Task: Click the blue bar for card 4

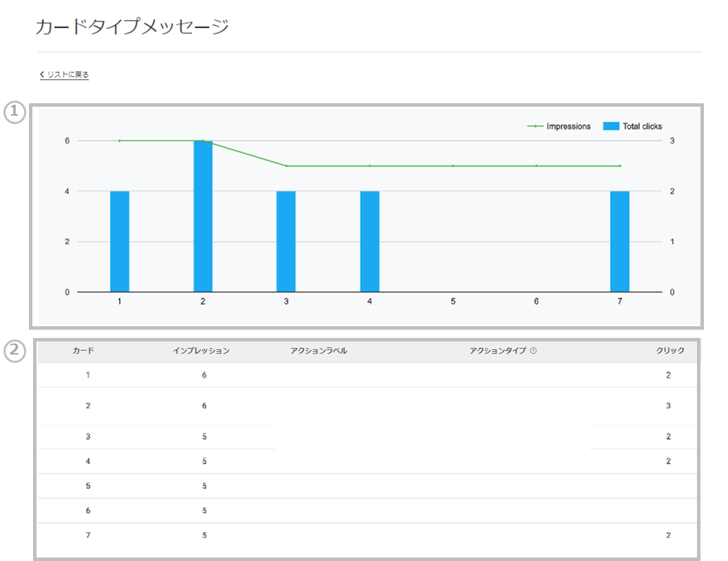Action: click(x=369, y=241)
